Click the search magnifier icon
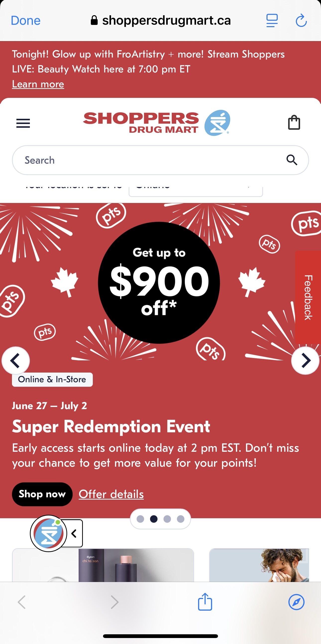Viewport: 321px width, 644px height. (292, 160)
